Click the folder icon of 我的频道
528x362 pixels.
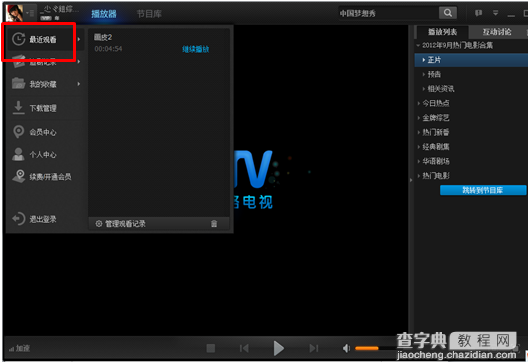pyautogui.click(x=19, y=83)
